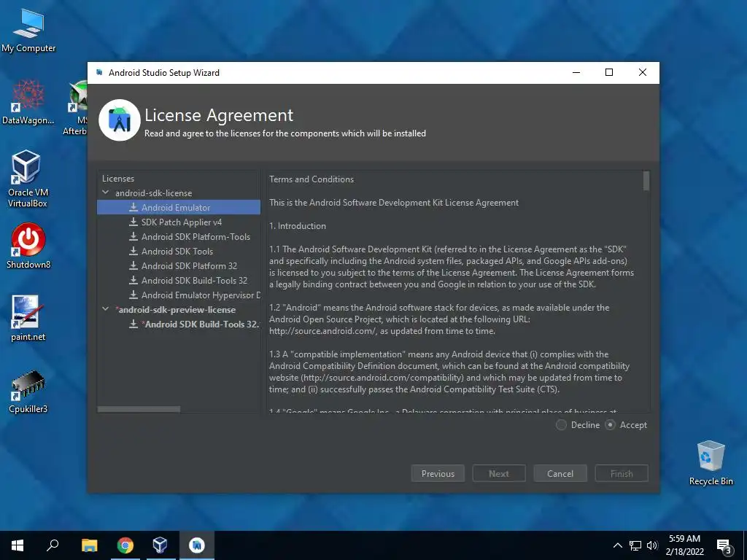
Task: Collapse the android-sdk-preview-license group
Action: (x=105, y=309)
